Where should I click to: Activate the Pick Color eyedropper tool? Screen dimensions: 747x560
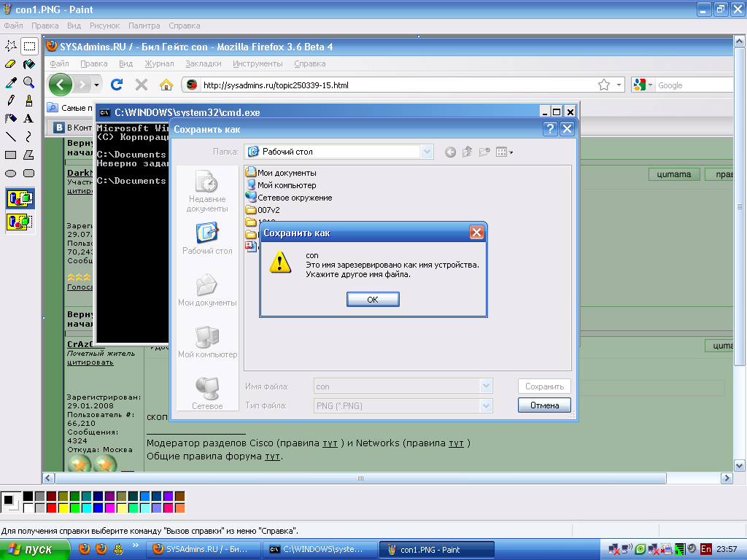[11, 82]
